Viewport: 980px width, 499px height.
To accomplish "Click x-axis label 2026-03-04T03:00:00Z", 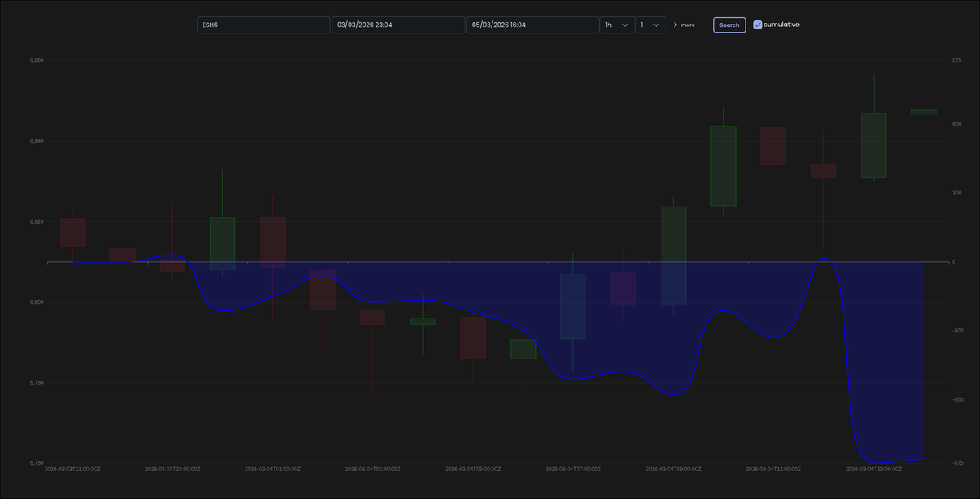I will (x=372, y=470).
